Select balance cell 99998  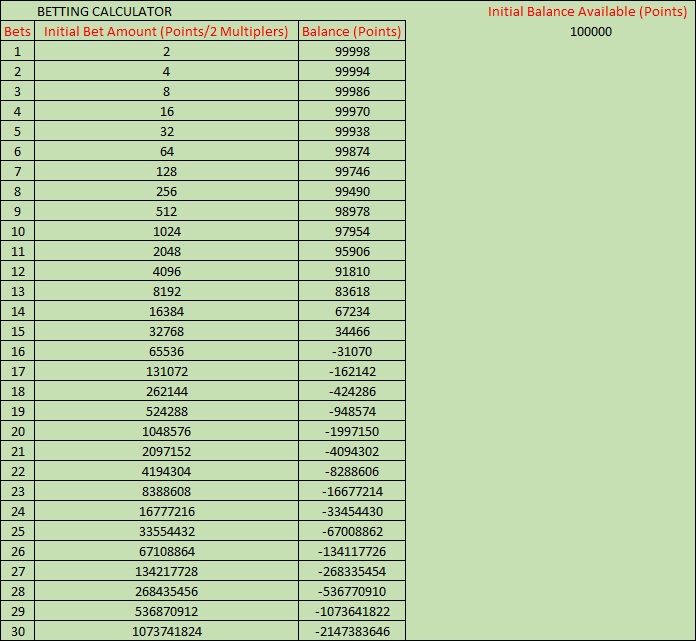tap(352, 51)
